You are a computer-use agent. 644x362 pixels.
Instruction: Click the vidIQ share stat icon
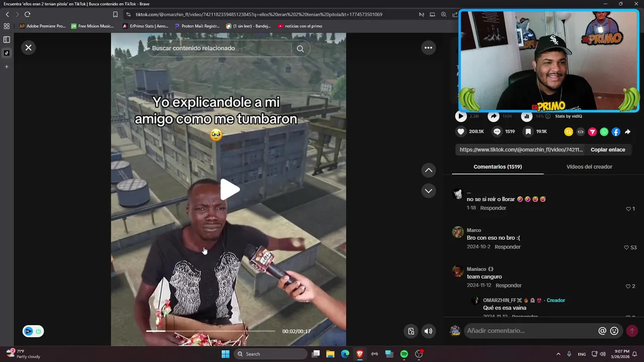click(494, 116)
